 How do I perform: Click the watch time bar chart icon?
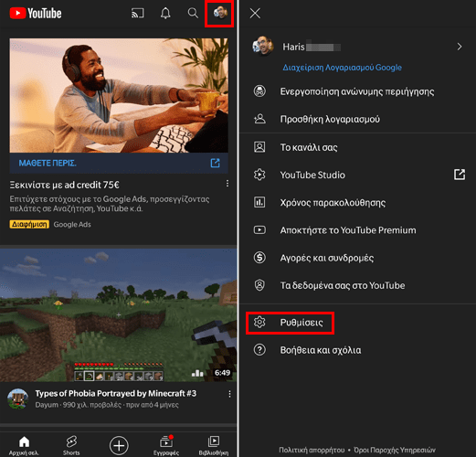click(x=259, y=202)
